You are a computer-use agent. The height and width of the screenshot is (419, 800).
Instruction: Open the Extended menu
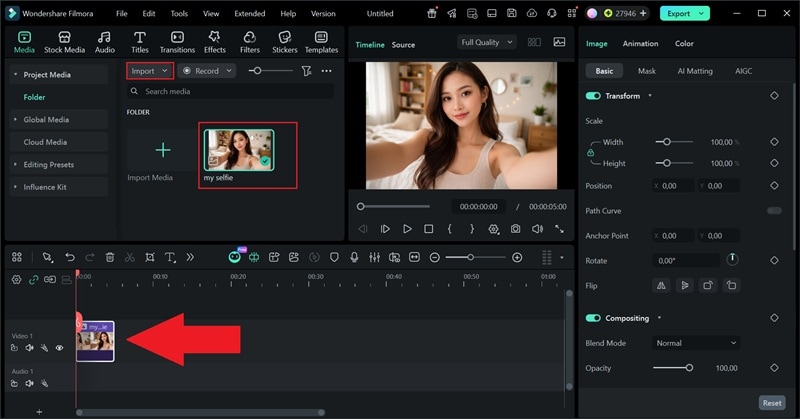click(x=249, y=14)
